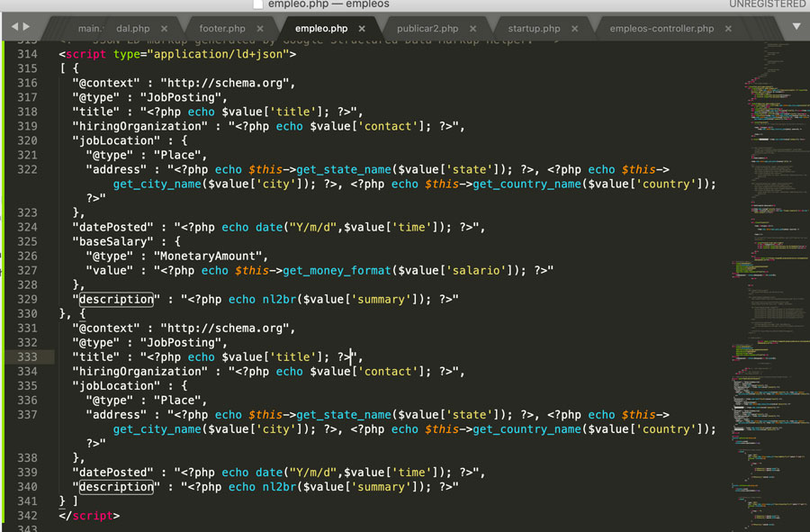Click get_money_format call on line 327

coord(337,271)
